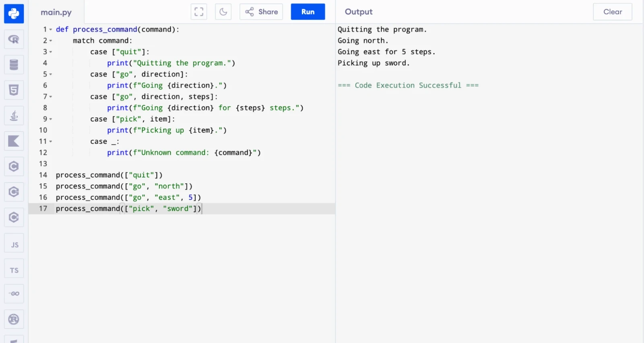Screen dimensions: 644x343
Task: Click the print "Unknown command" code line
Action: click(x=184, y=152)
